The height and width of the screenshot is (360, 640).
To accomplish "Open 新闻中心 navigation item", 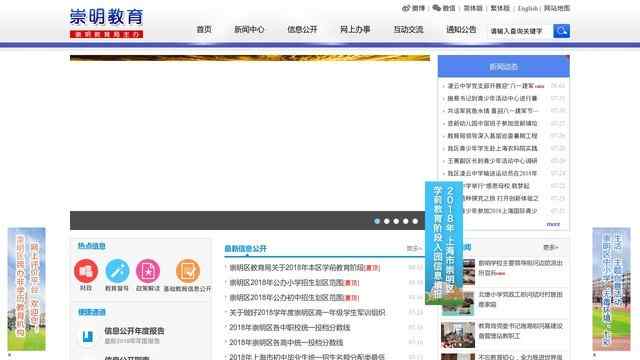I will (x=249, y=29).
